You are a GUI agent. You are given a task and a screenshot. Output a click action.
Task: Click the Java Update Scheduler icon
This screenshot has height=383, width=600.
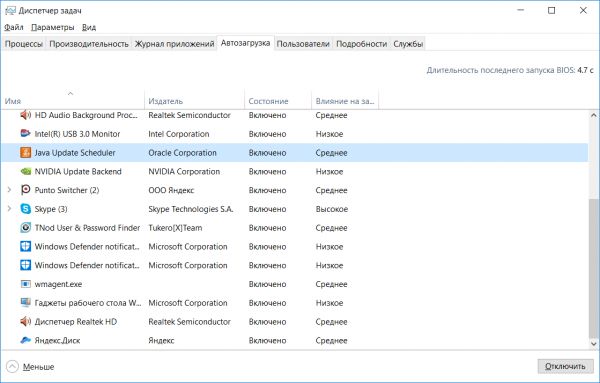tap(25, 153)
